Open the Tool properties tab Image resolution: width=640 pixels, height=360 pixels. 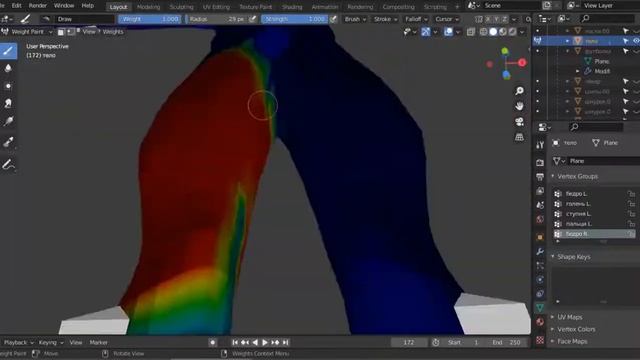pos(540,144)
